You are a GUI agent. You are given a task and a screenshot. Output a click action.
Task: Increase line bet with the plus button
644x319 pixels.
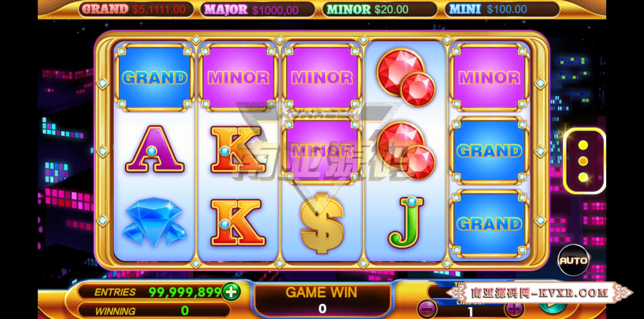[x=514, y=308]
